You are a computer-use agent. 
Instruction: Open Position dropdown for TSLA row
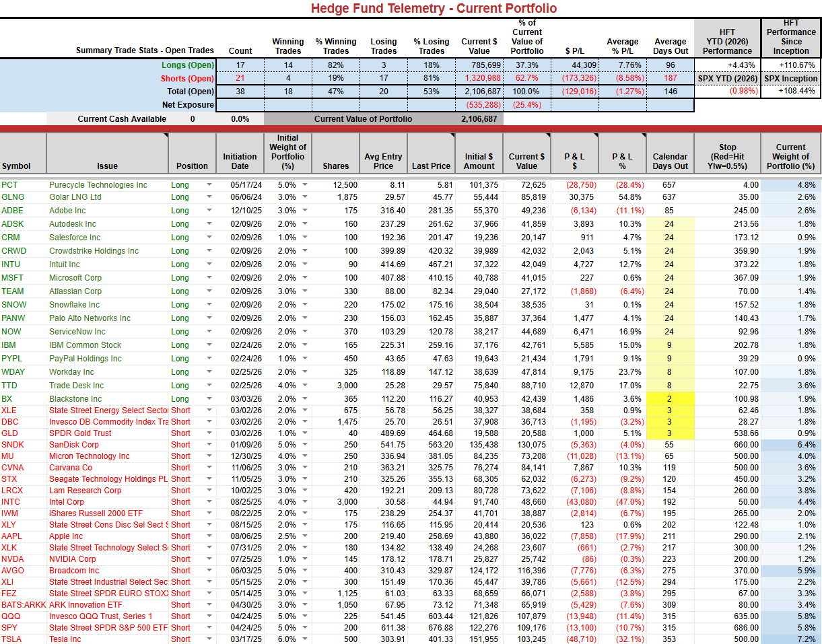pos(209,639)
